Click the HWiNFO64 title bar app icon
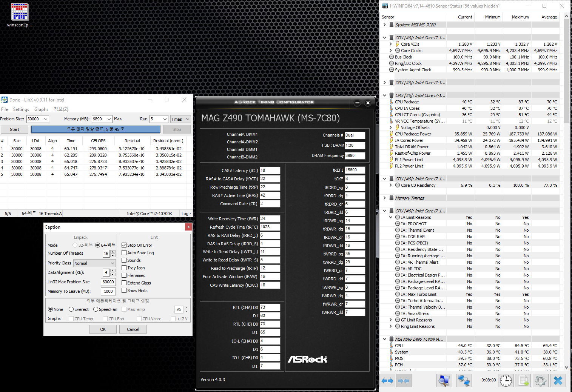The height and width of the screenshot is (392, 572). coord(385,6)
